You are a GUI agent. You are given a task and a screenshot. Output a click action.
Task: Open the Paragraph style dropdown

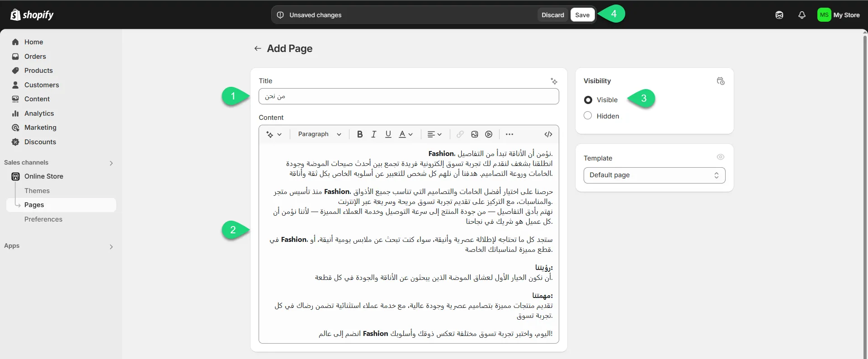click(x=320, y=134)
